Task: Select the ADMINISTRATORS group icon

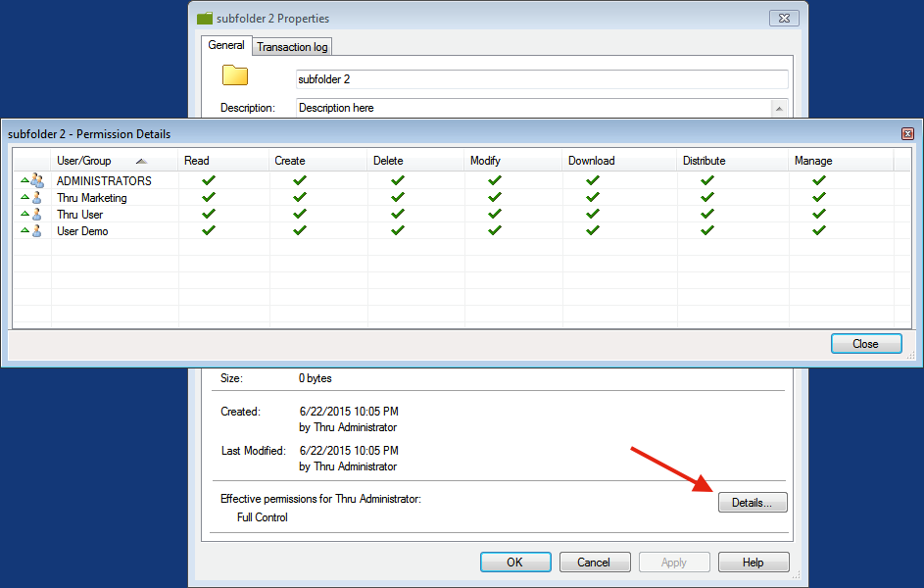Action: coord(37,180)
